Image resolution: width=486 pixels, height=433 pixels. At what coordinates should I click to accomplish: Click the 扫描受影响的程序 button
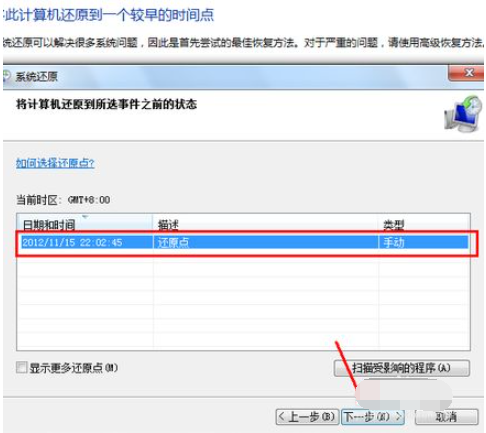tap(402, 368)
